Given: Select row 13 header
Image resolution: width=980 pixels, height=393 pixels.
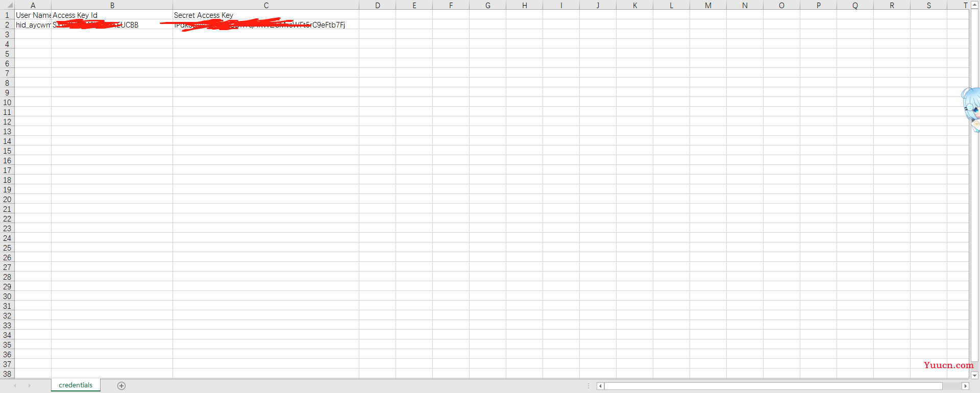Looking at the screenshot, I should 7,132.
